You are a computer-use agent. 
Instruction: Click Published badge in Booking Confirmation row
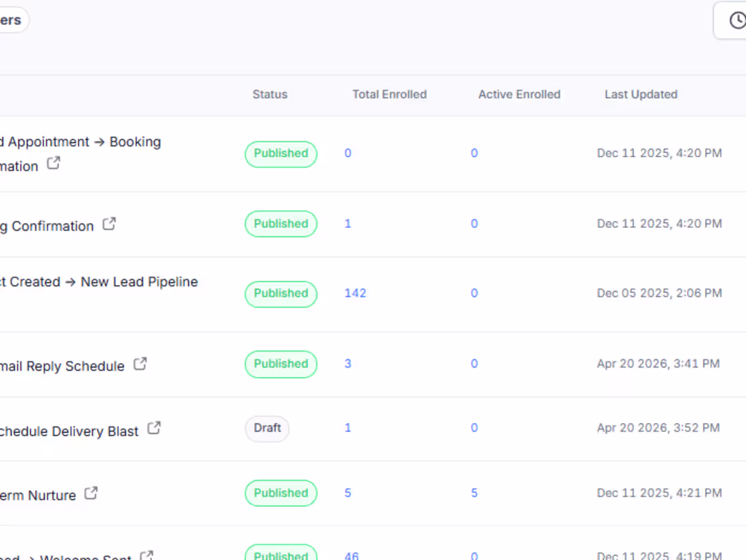(x=281, y=224)
